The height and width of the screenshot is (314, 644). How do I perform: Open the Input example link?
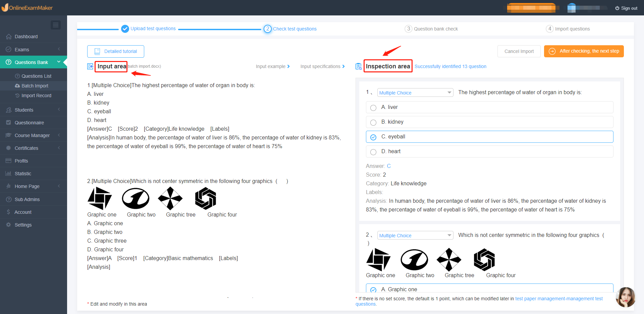coord(273,66)
